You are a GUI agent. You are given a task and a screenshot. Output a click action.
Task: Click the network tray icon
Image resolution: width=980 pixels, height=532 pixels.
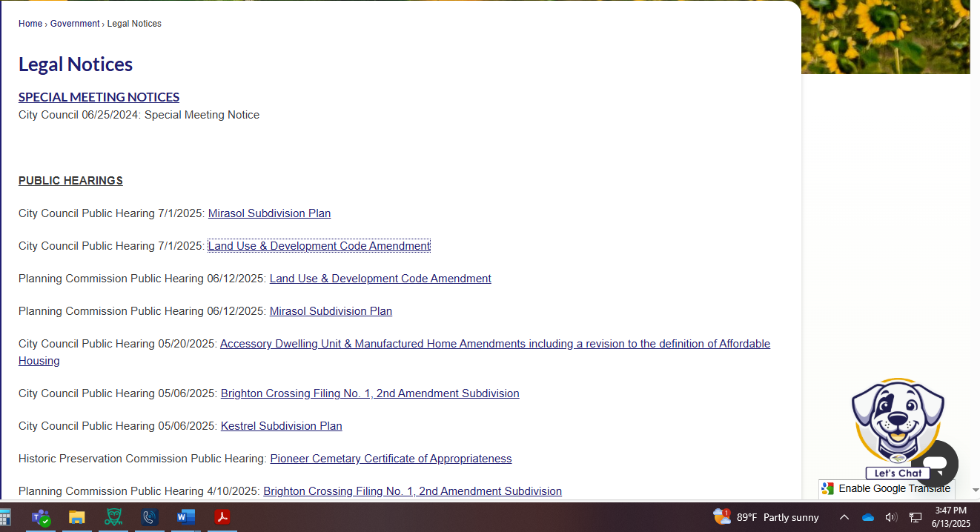click(x=916, y=517)
